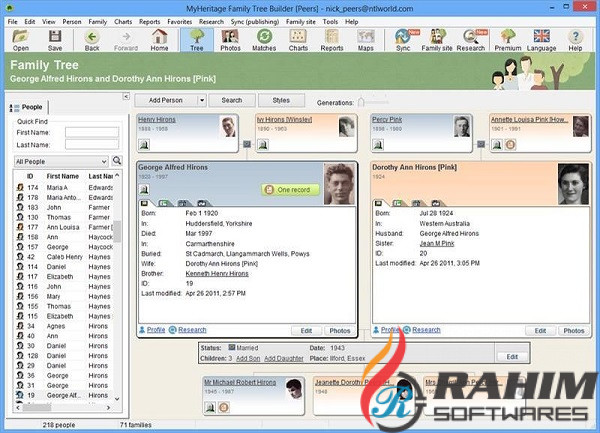600x433 pixels.
Task: Select Caleb Henry Haynes in the people list
Action: tap(64, 257)
